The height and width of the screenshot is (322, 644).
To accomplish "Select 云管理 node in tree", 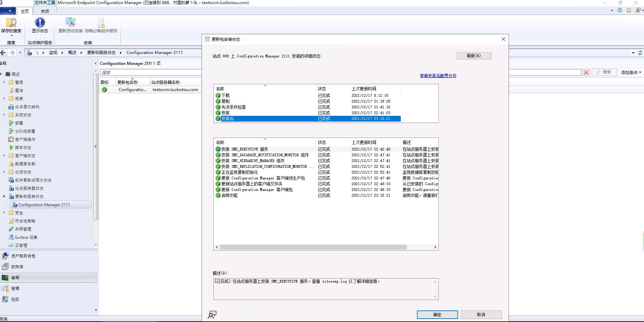I will 21,245.
